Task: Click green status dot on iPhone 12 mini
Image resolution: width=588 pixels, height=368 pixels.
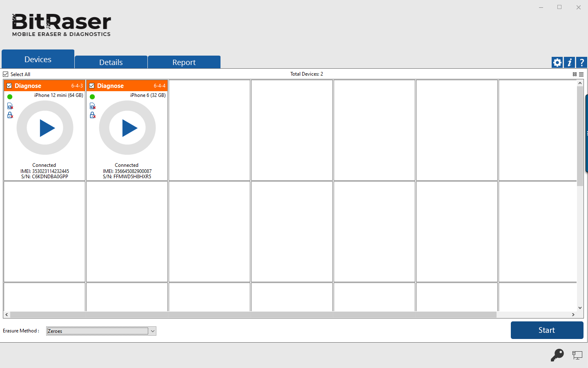Action: point(10,97)
